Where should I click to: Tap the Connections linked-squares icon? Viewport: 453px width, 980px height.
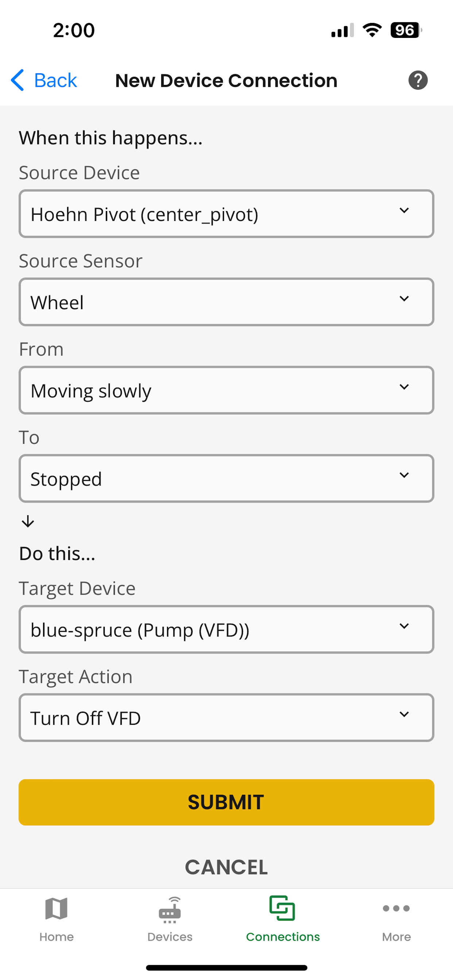(282, 908)
